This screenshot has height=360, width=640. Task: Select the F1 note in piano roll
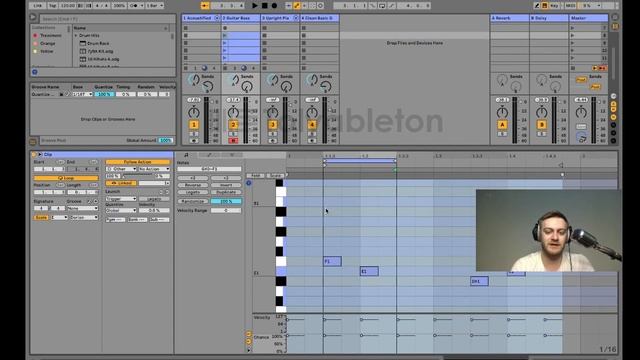click(x=332, y=261)
